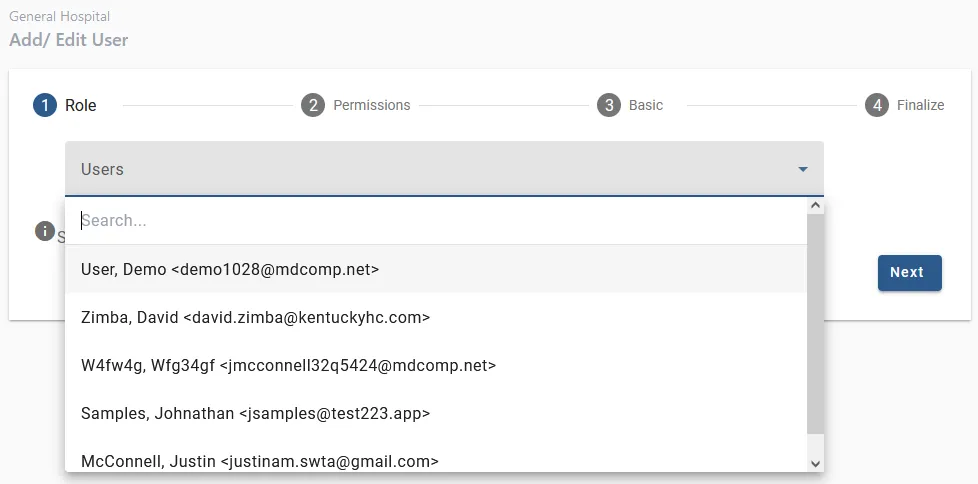Choose McConnell, Justin from dropdown
The width and height of the screenshot is (978, 484).
(260, 461)
